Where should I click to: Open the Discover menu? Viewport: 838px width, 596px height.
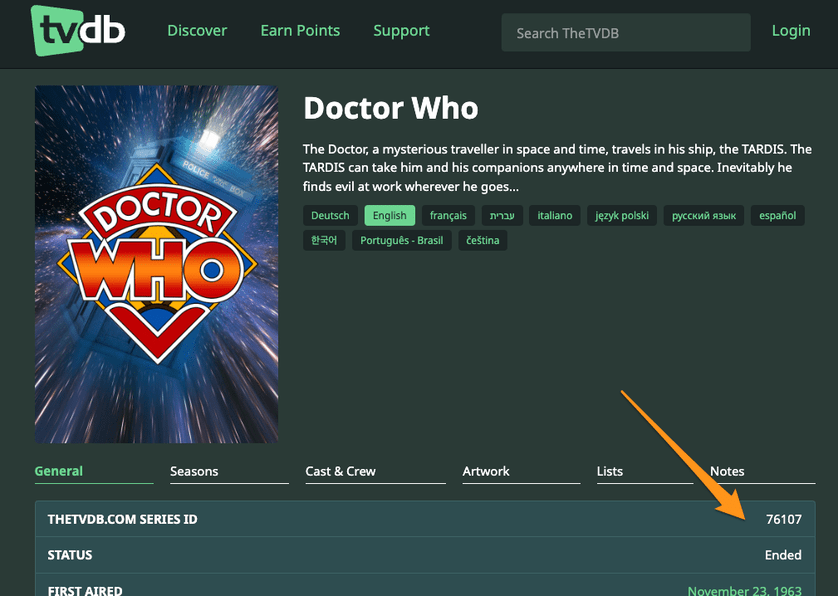[197, 30]
